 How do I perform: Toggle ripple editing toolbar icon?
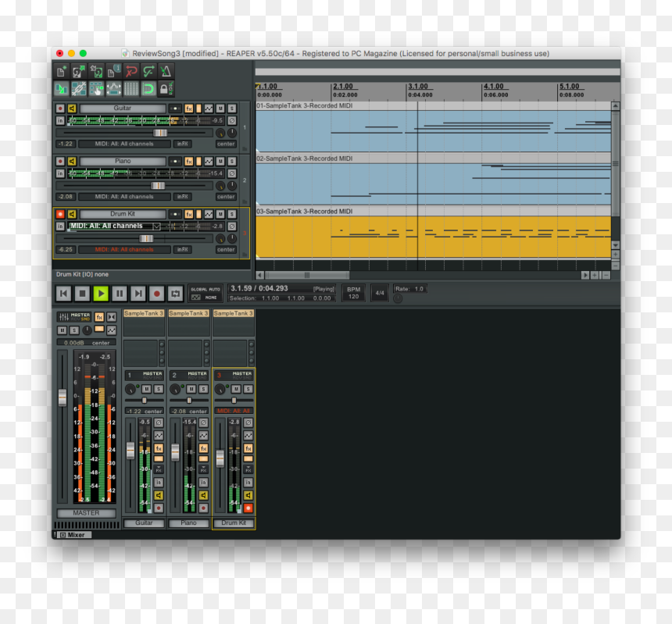[96, 89]
